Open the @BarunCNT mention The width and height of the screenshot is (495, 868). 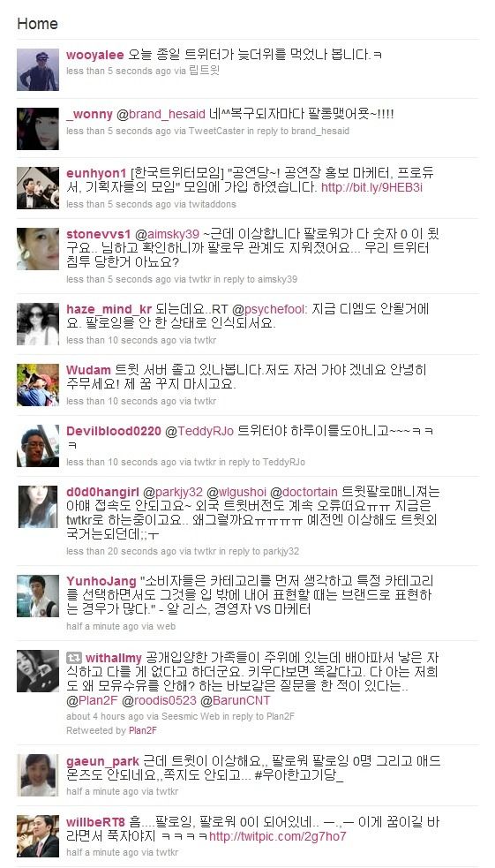236,701
